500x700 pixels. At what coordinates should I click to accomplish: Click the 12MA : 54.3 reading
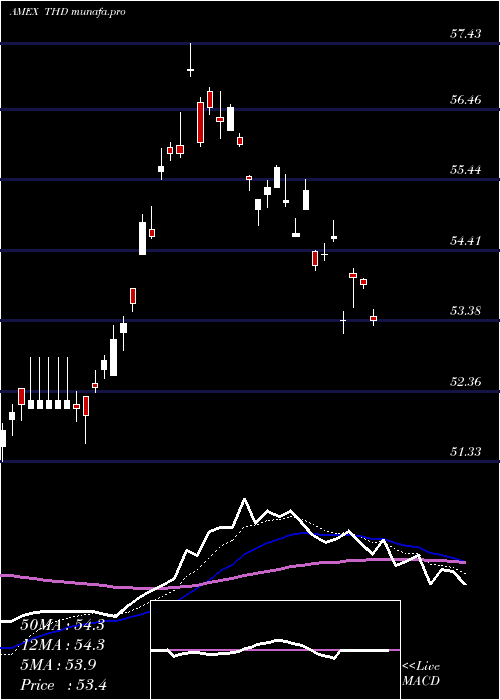(x=62, y=645)
